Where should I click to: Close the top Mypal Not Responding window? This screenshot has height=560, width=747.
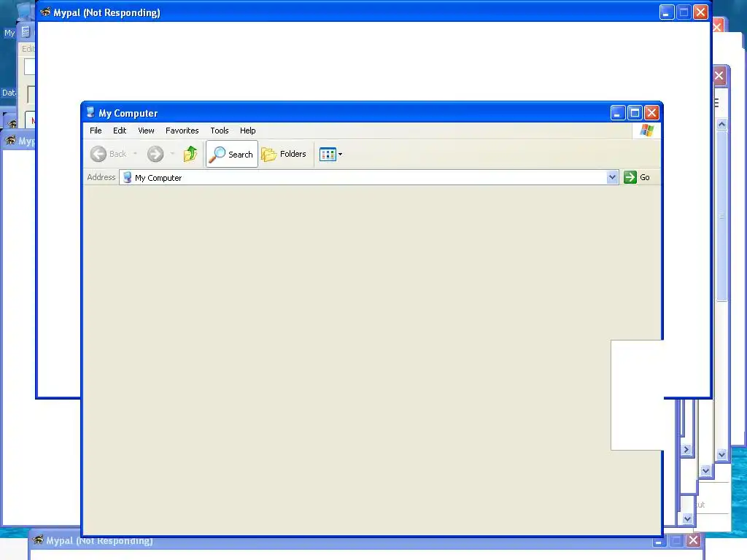[x=700, y=12]
